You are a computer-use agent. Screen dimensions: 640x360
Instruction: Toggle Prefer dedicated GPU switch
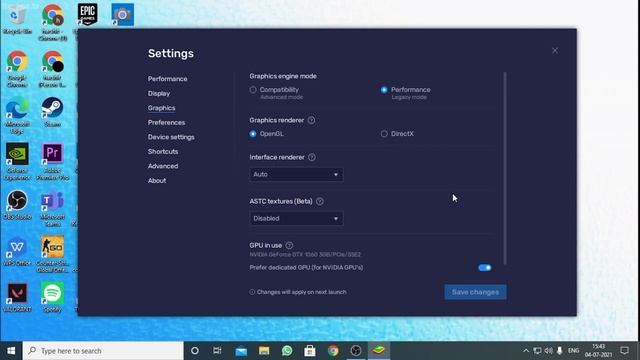[485, 268]
